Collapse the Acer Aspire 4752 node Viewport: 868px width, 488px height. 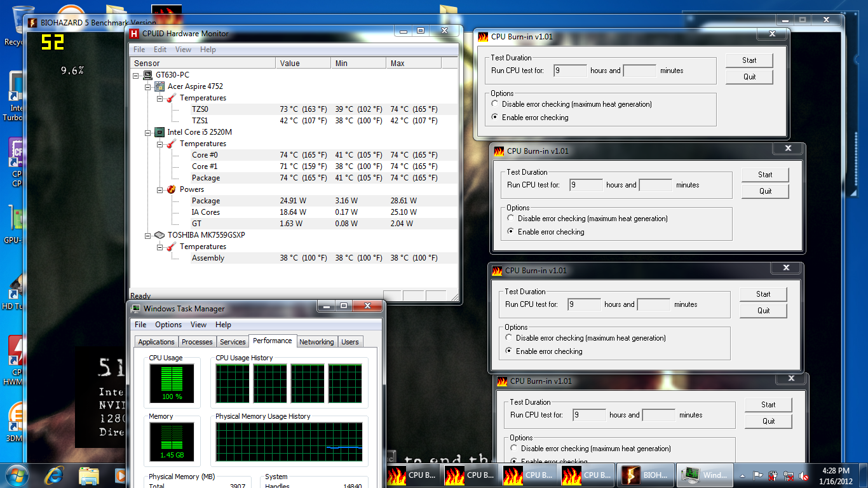pos(148,86)
